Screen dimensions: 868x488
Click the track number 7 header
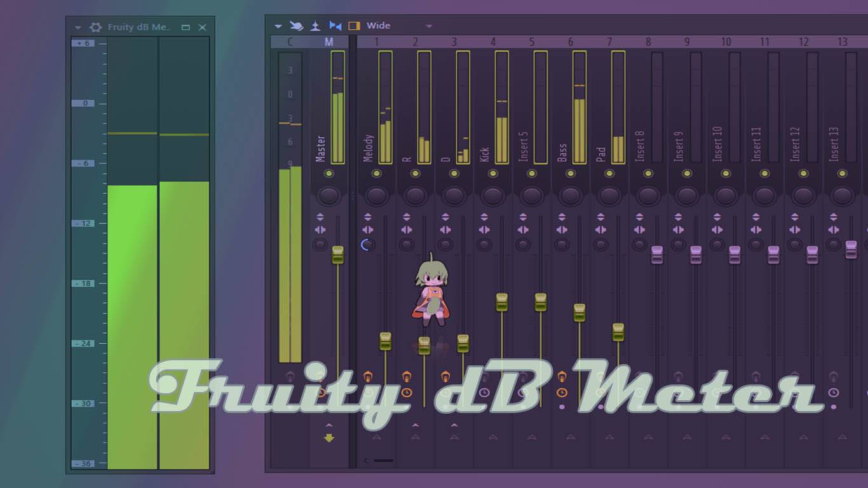coord(609,43)
